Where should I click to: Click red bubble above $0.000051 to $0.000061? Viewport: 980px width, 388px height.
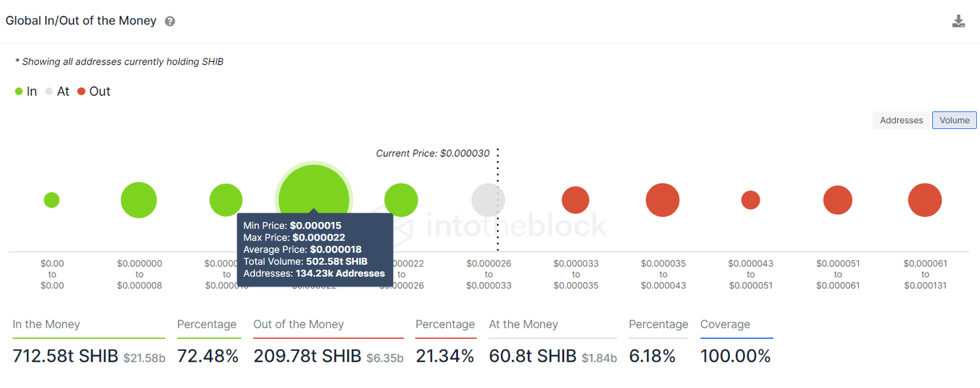[838, 200]
